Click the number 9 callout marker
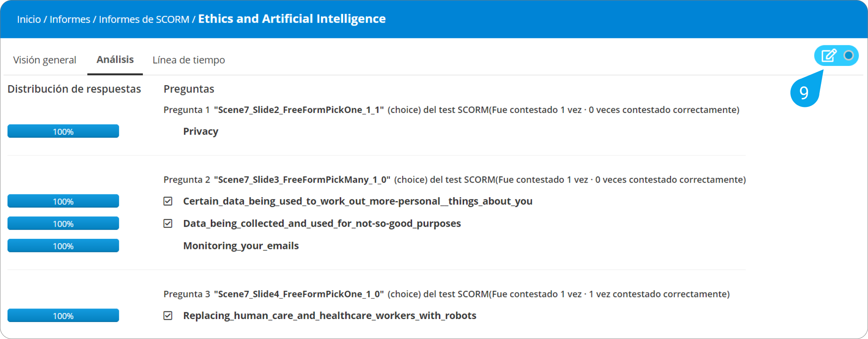This screenshot has width=868, height=339. tap(804, 93)
